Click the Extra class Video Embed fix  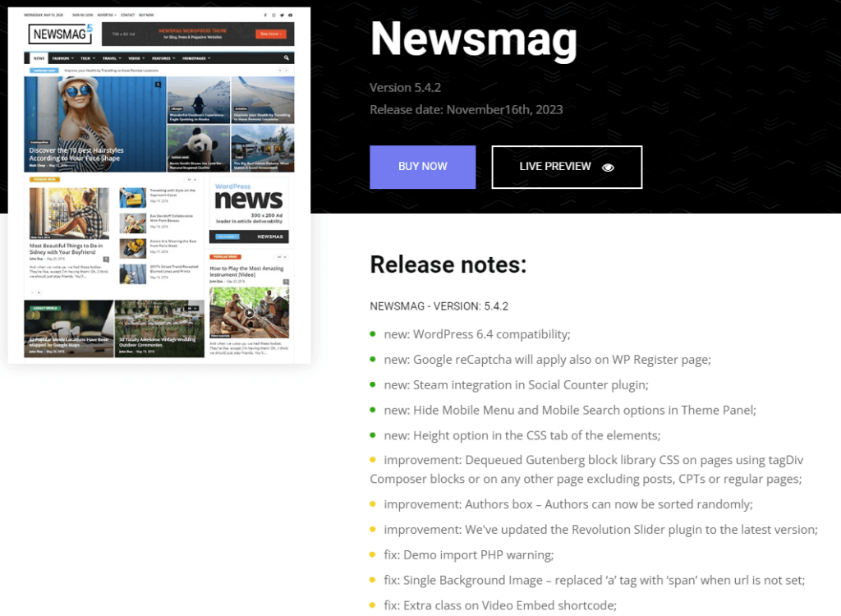click(500, 605)
